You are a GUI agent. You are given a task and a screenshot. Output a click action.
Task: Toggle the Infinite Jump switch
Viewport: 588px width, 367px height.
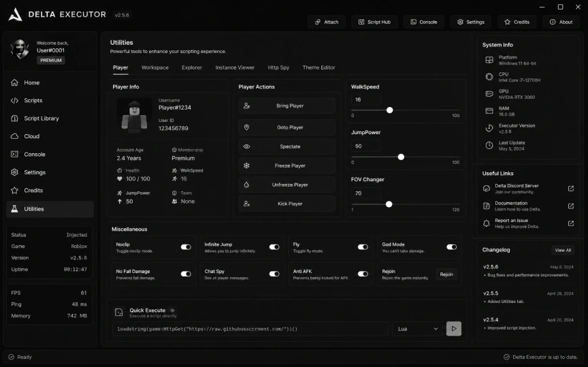pos(274,247)
